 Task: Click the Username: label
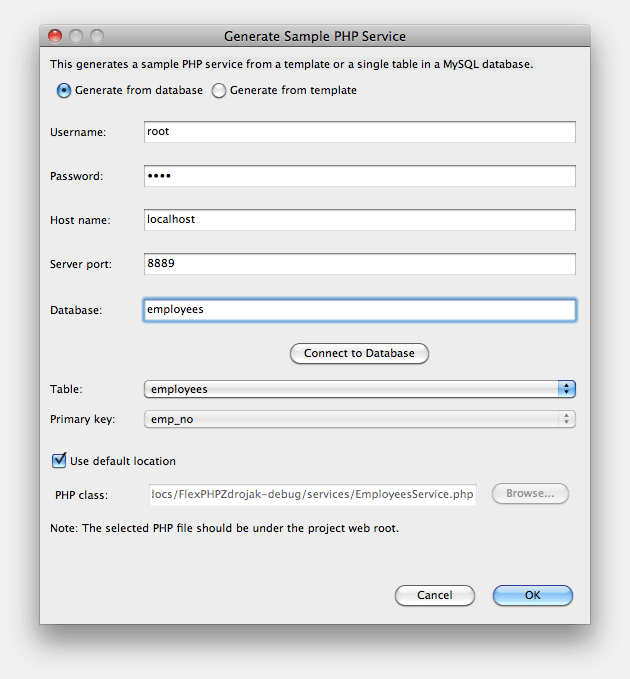(x=78, y=132)
